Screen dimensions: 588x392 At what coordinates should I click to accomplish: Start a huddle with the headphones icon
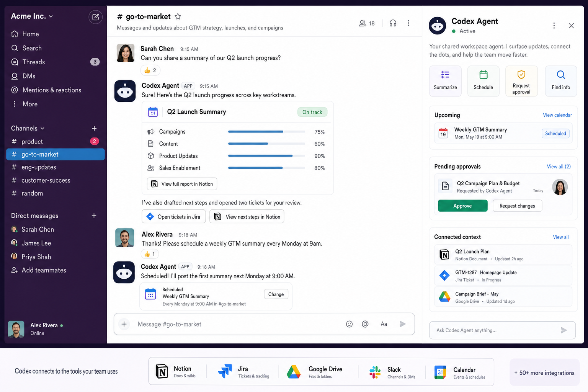393,23
